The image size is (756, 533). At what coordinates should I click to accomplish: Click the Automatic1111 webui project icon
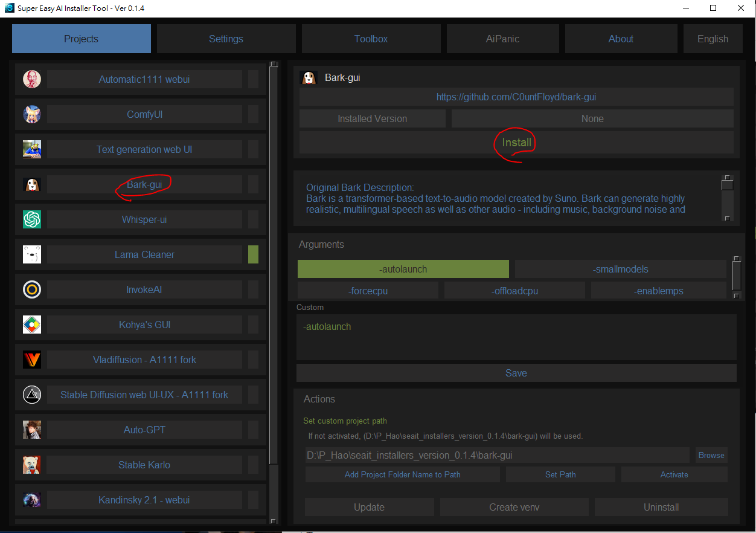[x=32, y=79]
